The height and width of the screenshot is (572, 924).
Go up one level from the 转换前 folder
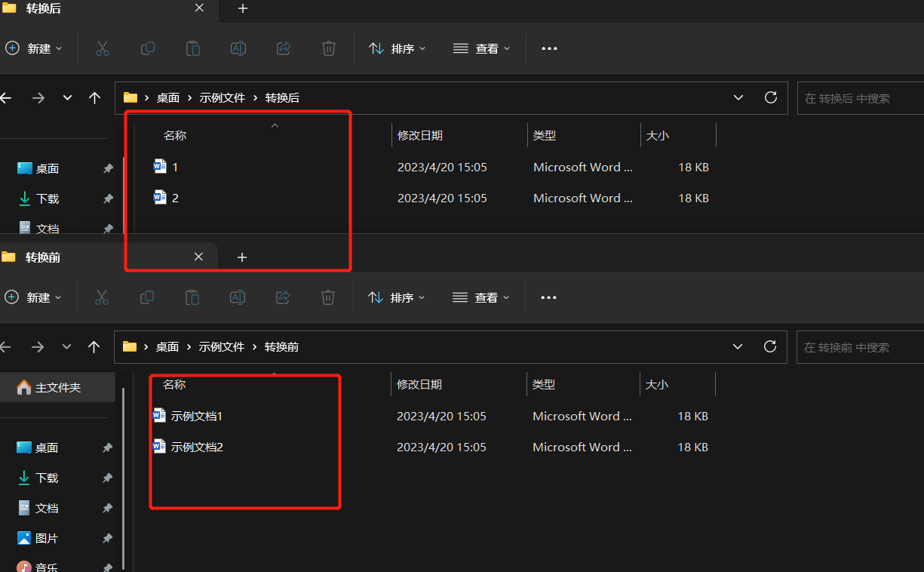[94, 347]
